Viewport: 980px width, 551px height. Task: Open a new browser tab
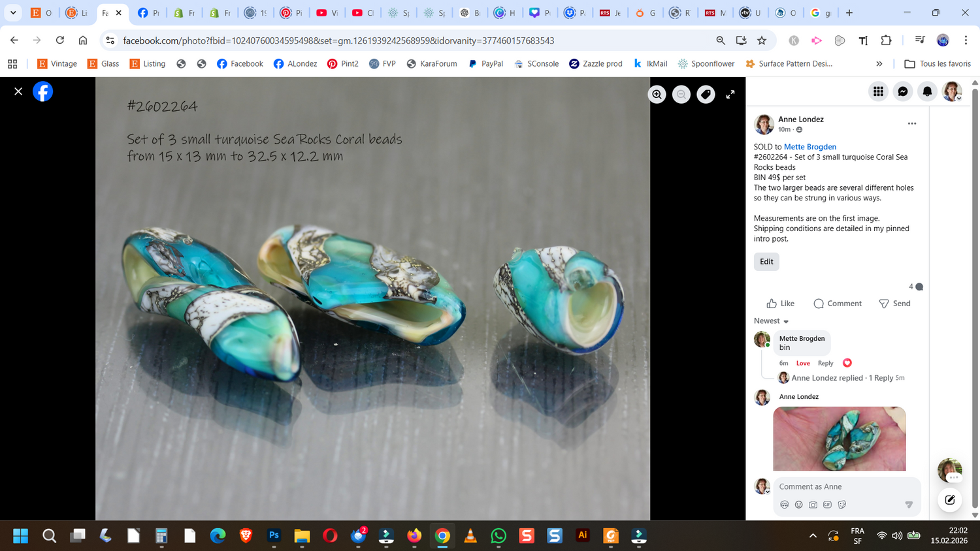(849, 12)
